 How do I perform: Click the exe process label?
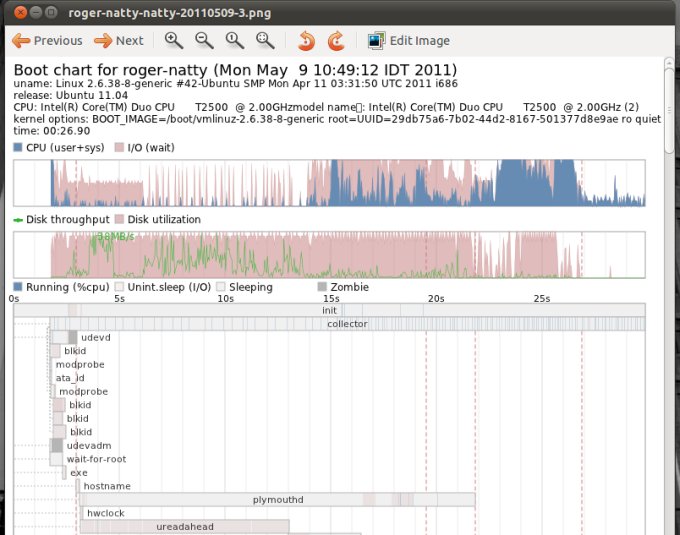point(79,473)
